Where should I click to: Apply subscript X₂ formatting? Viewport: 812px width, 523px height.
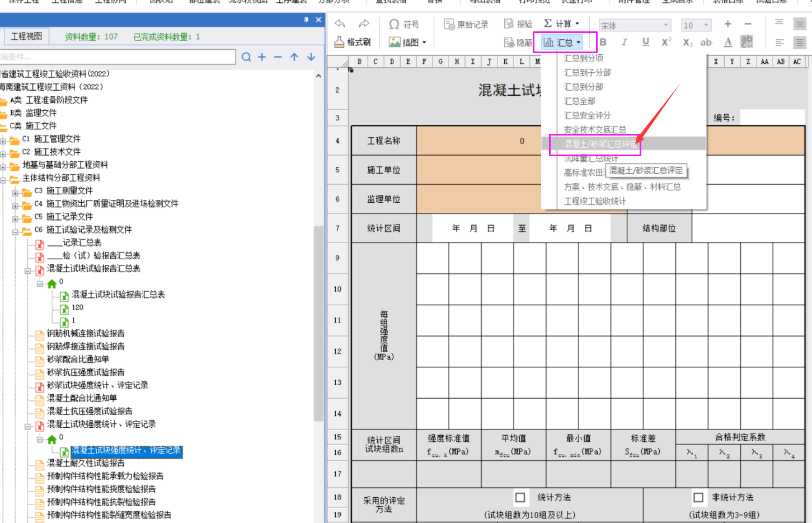[688, 43]
